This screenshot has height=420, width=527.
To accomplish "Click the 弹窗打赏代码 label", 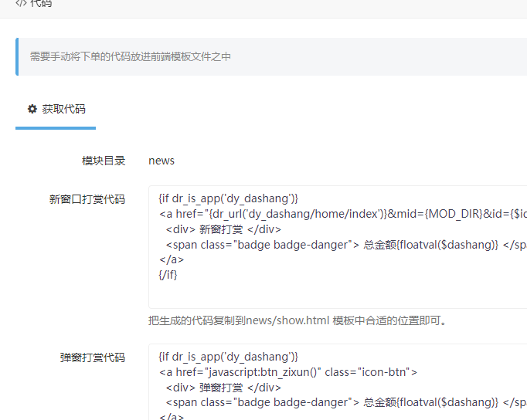I will point(93,357).
